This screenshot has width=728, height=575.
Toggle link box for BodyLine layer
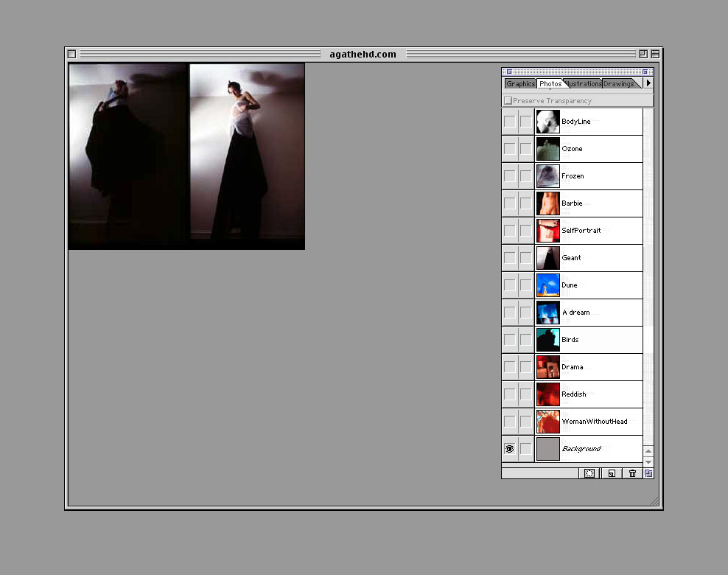[x=525, y=122]
